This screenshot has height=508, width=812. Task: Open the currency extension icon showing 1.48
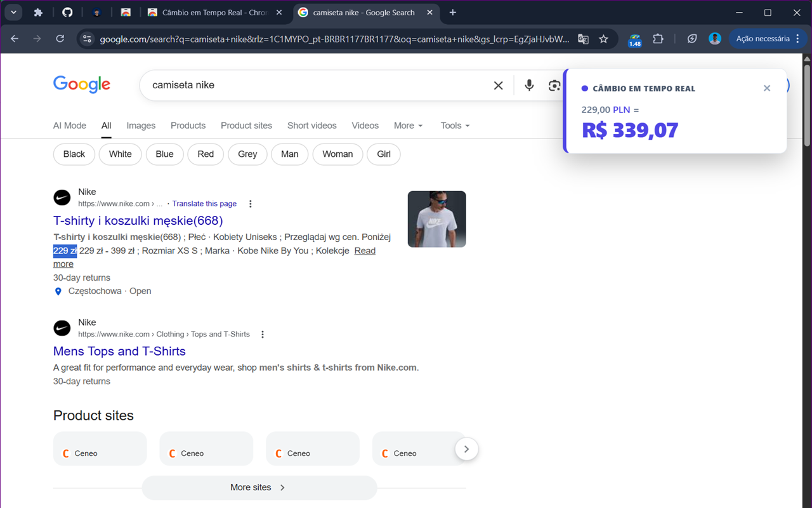tap(634, 39)
